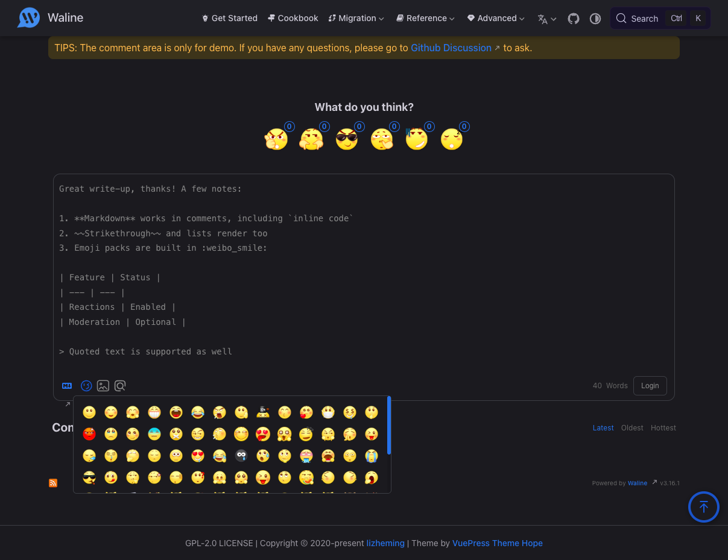React with the sleeping emoji
Screen dimensions: 728x560
pyautogui.click(x=451, y=139)
